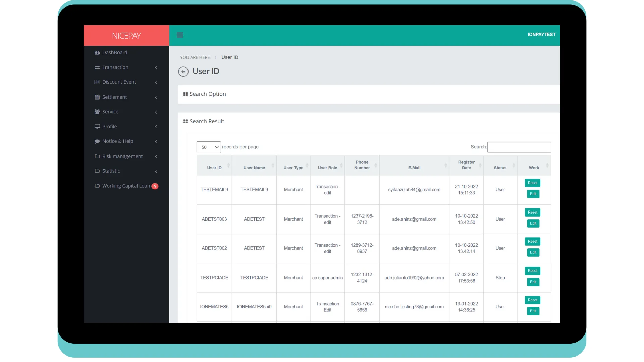Click Reset for user ADETST003

point(532,213)
